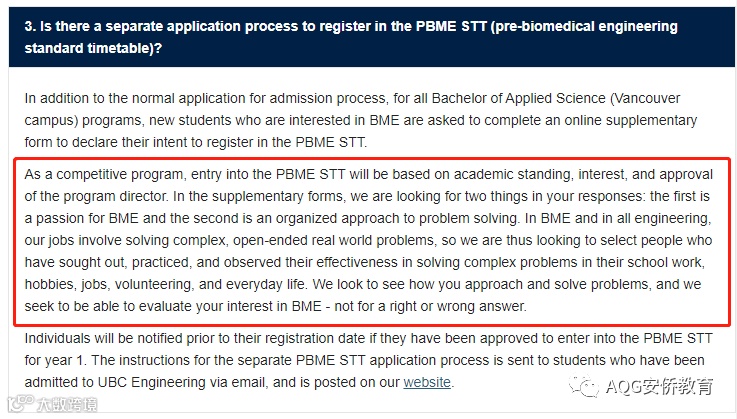737x419 pixels.
Task: Collapse FAQ question 3 about PBME STT
Action: (372, 37)
